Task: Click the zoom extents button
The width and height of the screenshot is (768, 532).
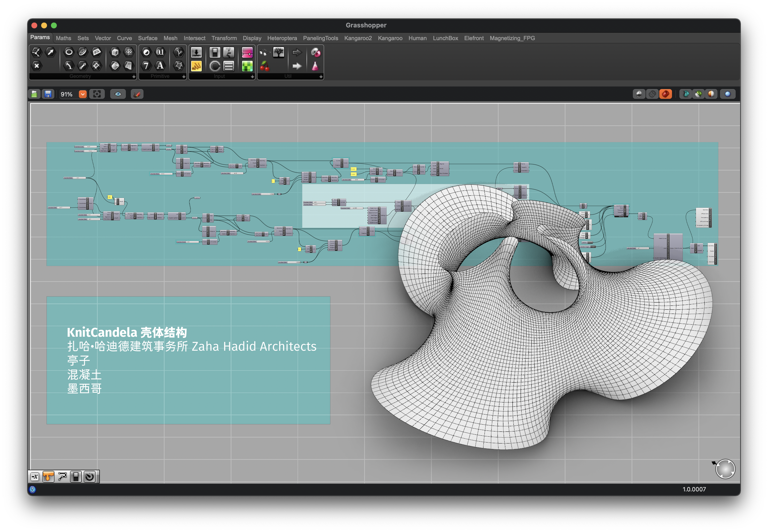Action: click(x=97, y=94)
